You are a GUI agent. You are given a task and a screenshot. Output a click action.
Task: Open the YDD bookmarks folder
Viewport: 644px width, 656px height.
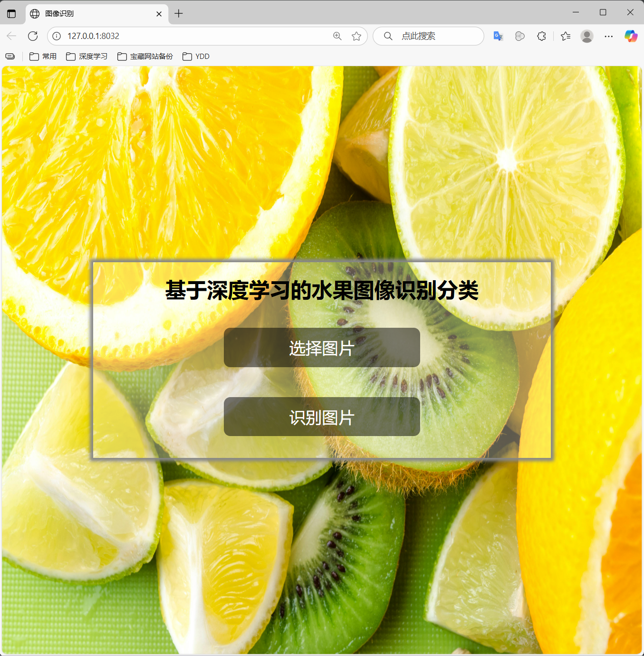[x=196, y=57]
